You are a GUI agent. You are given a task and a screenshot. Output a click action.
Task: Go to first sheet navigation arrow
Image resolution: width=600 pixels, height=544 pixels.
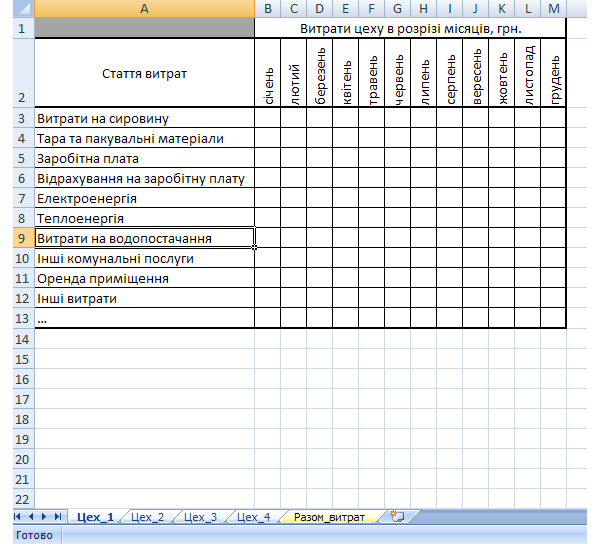click(18, 517)
